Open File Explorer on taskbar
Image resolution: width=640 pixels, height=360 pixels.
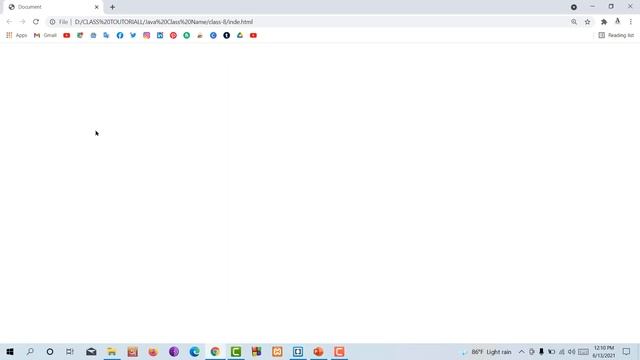click(x=111, y=351)
